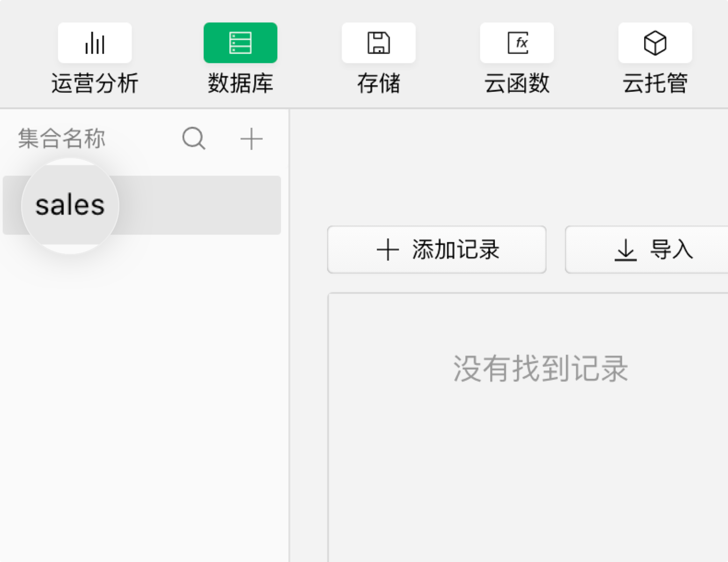Click the 集合名称 header label
728x562 pixels.
tap(62, 139)
